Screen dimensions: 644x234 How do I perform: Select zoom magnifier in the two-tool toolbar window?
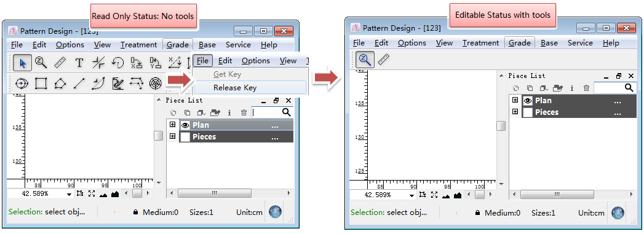[x=365, y=60]
